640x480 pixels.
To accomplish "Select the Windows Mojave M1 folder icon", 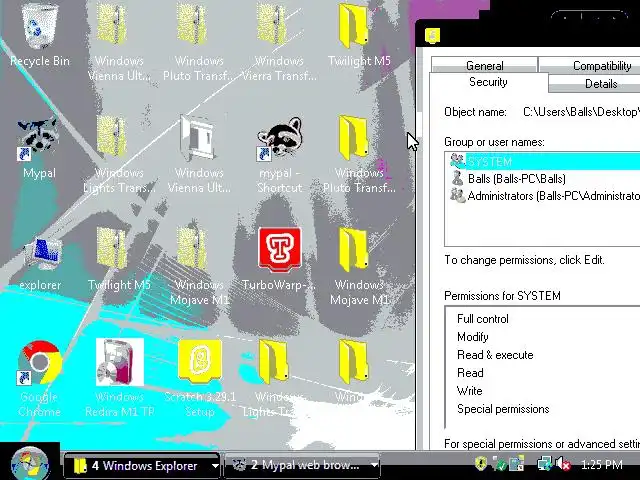I will (353, 250).
